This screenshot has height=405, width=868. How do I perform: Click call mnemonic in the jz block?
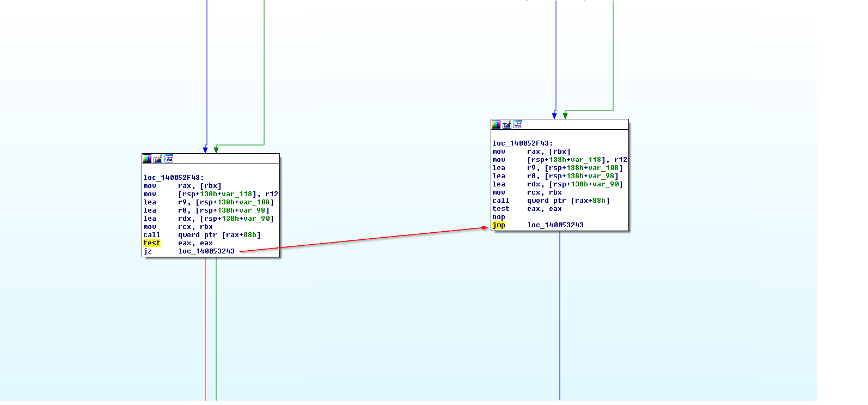(152, 235)
